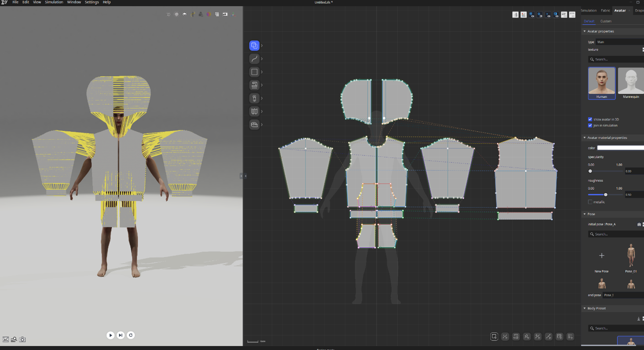Click the roughness value field showing 0.50
This screenshot has width=644, height=350.
coord(634,195)
